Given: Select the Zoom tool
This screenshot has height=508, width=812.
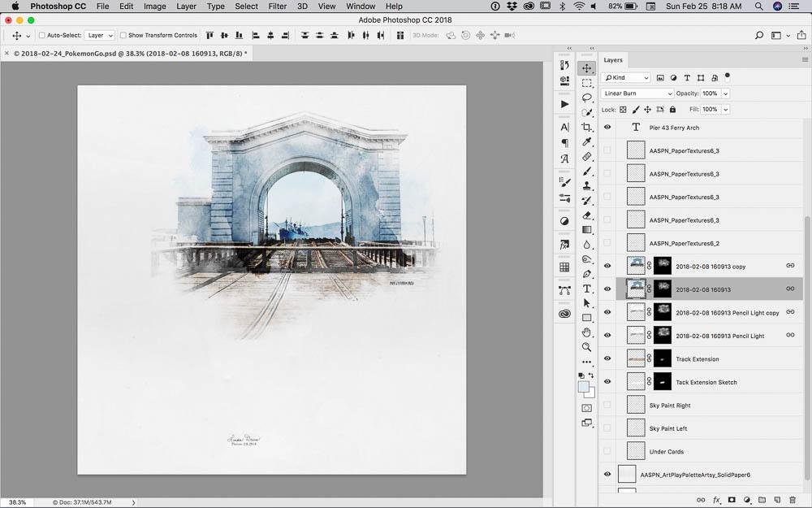Looking at the screenshot, I should [x=586, y=347].
